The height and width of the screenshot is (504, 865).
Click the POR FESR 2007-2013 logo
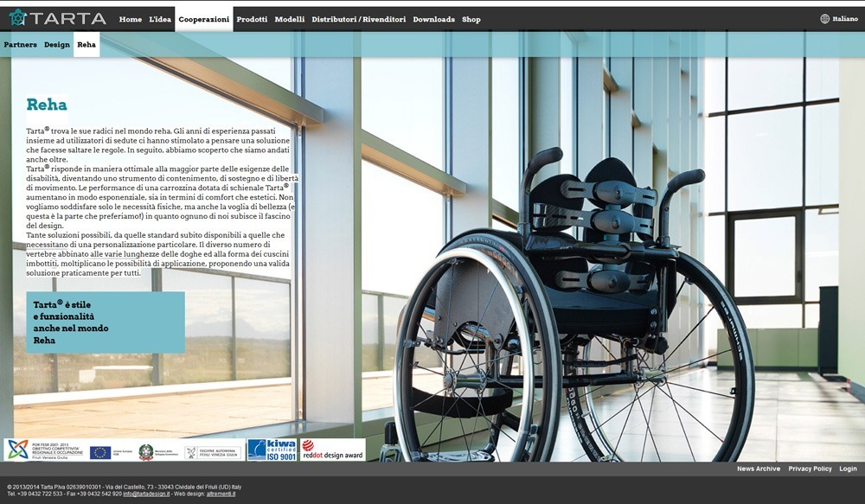pos(45,450)
